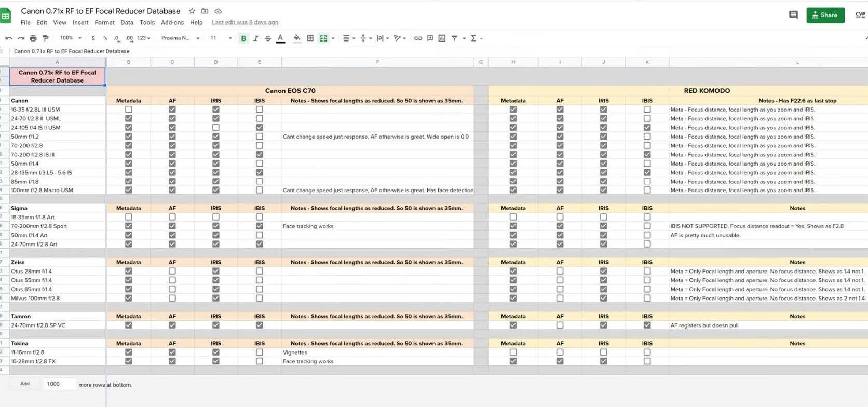Star this spreadsheet document
Image resolution: width=868 pixels, height=407 pixels.
point(192,11)
